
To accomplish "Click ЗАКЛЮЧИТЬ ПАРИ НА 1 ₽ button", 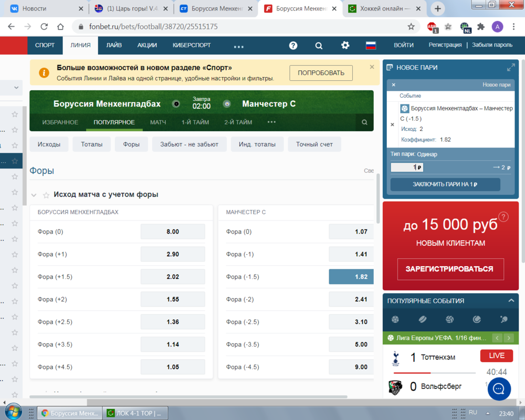I will [x=445, y=184].
